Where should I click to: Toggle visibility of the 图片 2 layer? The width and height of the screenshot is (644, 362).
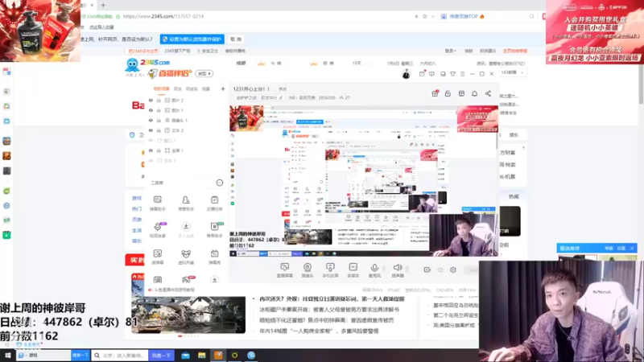click(x=151, y=100)
